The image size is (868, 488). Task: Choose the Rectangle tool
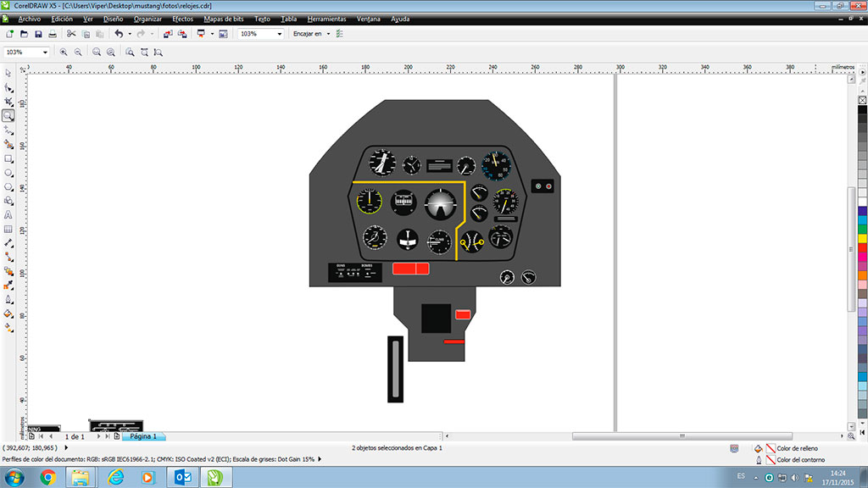coord(8,158)
